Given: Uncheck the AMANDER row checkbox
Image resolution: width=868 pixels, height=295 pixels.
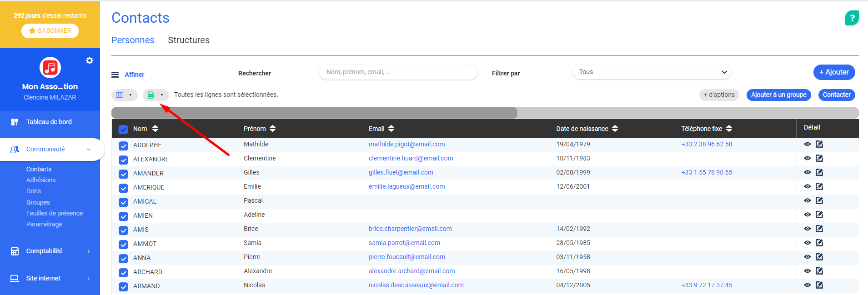Looking at the screenshot, I should tap(123, 174).
